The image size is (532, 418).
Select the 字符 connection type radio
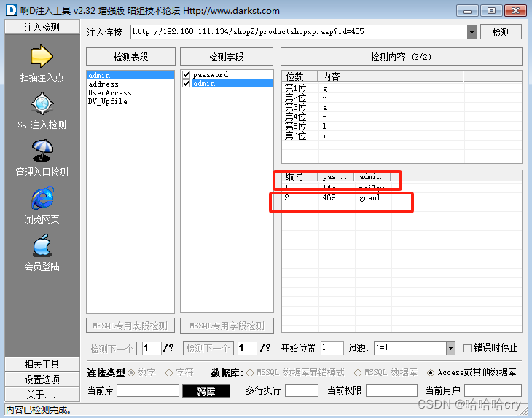point(169,373)
